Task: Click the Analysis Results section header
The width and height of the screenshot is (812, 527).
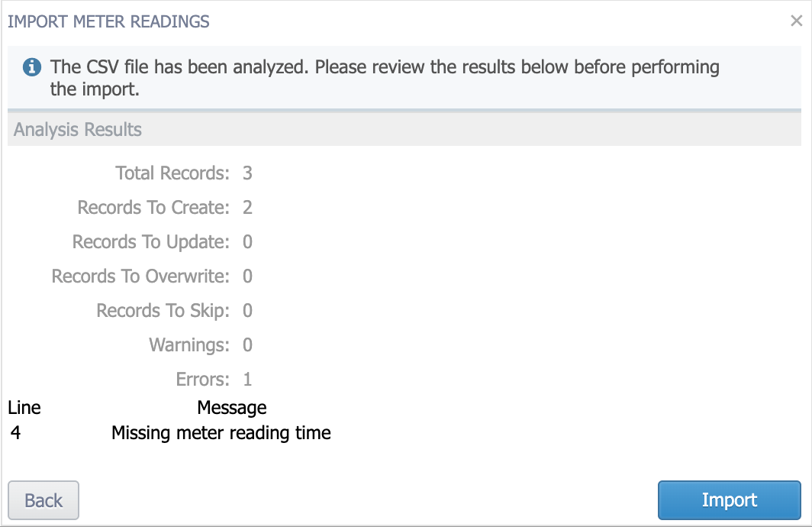Action: click(x=404, y=130)
